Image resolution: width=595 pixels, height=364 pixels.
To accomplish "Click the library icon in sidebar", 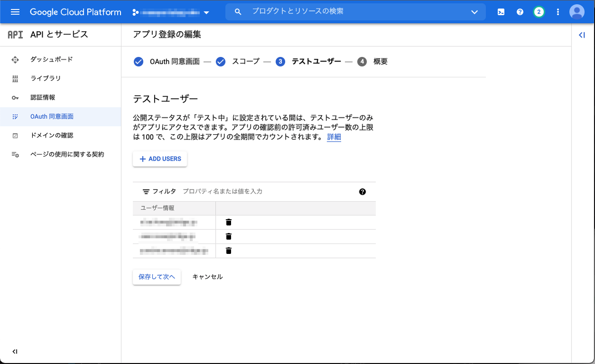I will click(x=15, y=79).
